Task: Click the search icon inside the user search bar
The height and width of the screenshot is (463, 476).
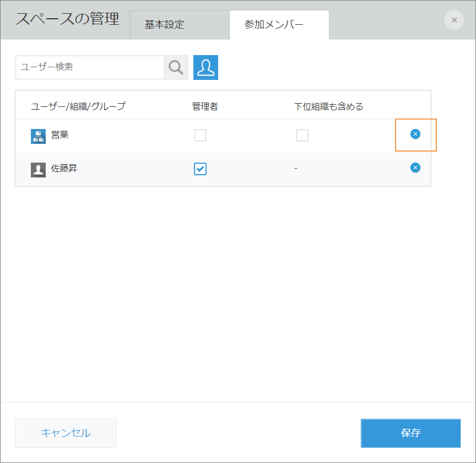Action: point(176,67)
